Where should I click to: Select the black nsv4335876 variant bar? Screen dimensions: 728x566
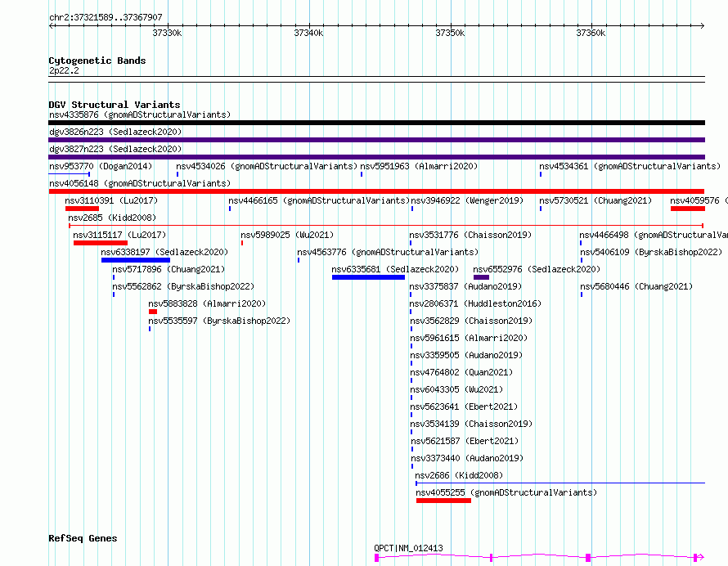pos(376,123)
